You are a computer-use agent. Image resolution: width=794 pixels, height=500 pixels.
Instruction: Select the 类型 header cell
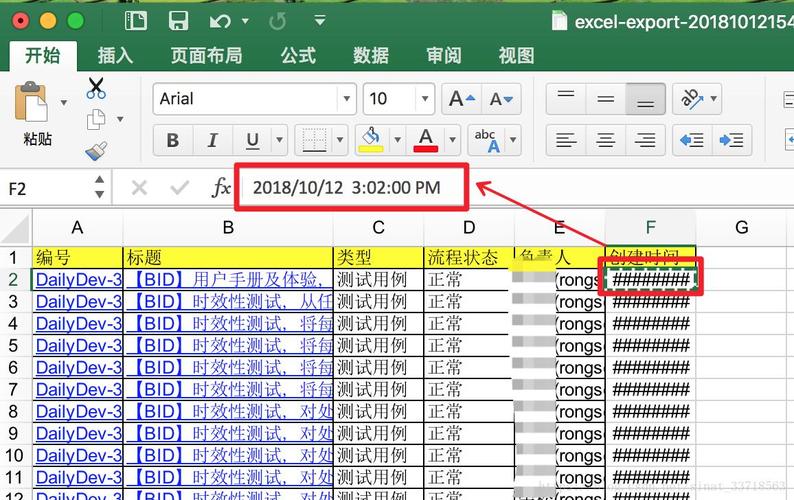click(378, 257)
